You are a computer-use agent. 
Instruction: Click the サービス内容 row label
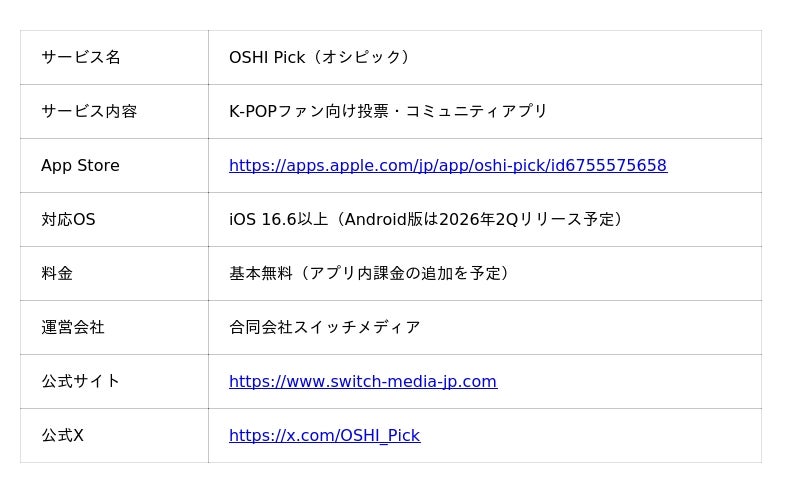point(89,112)
